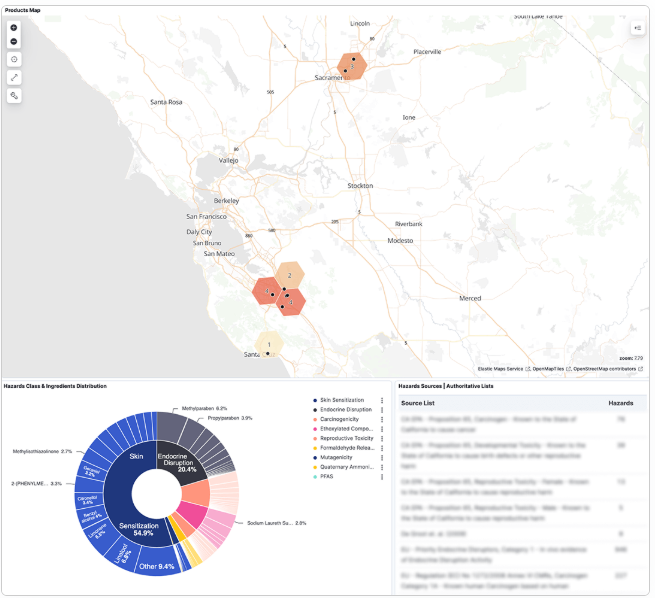Image resolution: width=655 pixels, height=598 pixels.
Task: Click the map zoom in button
Action: pos(14,28)
